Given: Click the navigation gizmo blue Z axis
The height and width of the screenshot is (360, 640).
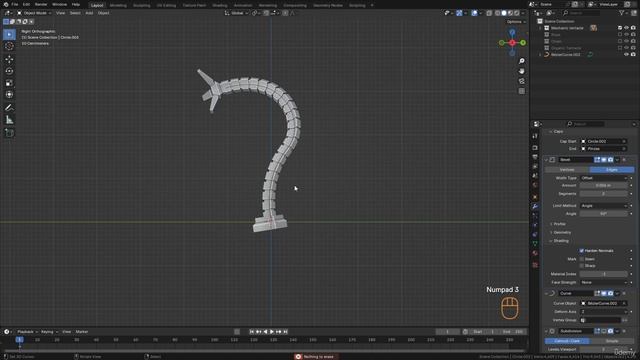Looking at the screenshot, I should (x=512, y=32).
